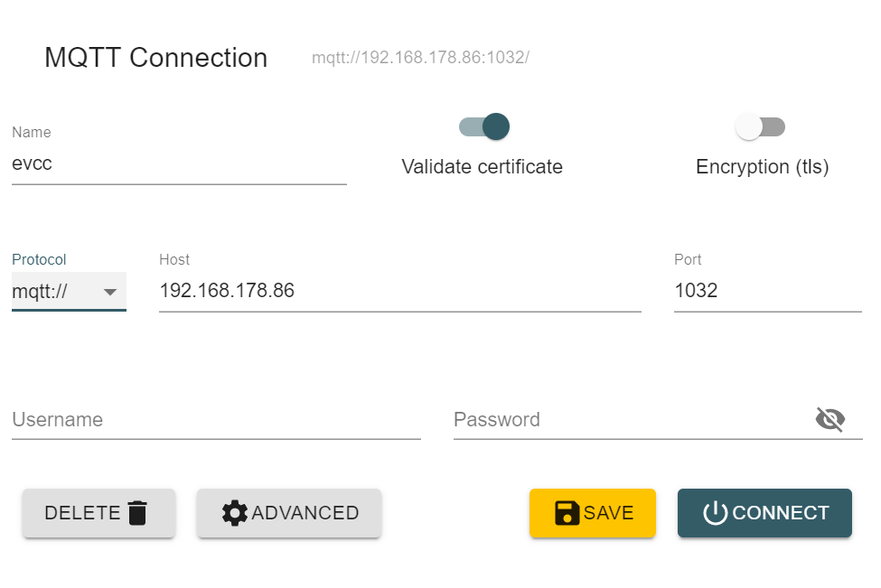
Task: Click into the Host address field
Action: pyautogui.click(x=399, y=291)
